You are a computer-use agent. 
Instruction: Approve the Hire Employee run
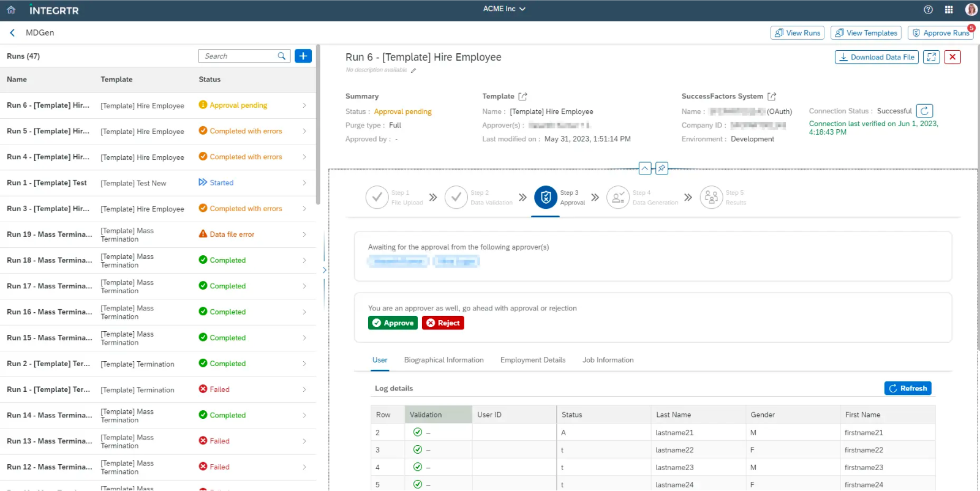(393, 323)
